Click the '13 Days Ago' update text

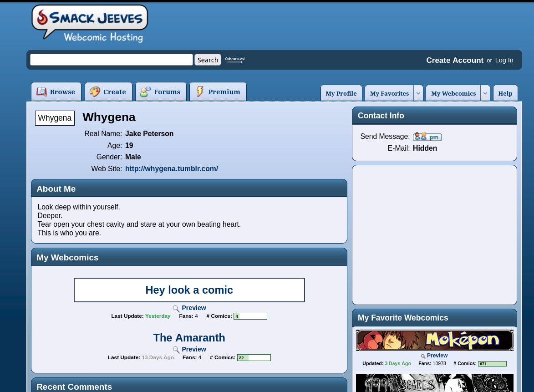coord(158,357)
